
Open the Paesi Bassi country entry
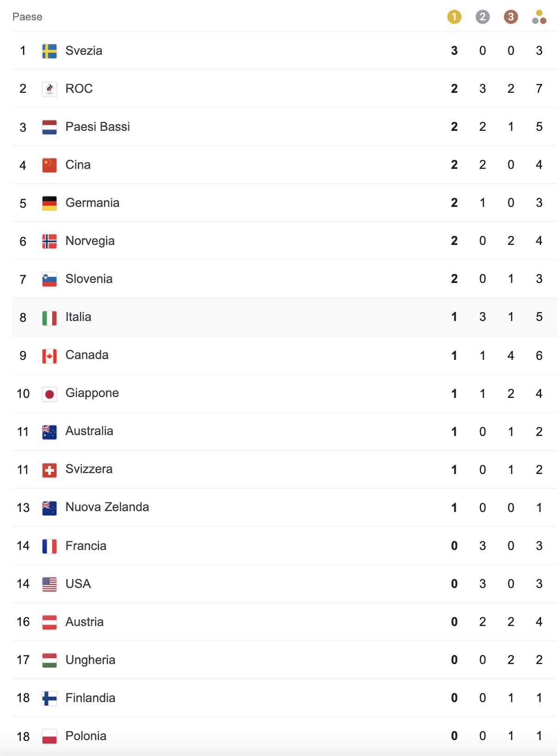click(x=97, y=127)
